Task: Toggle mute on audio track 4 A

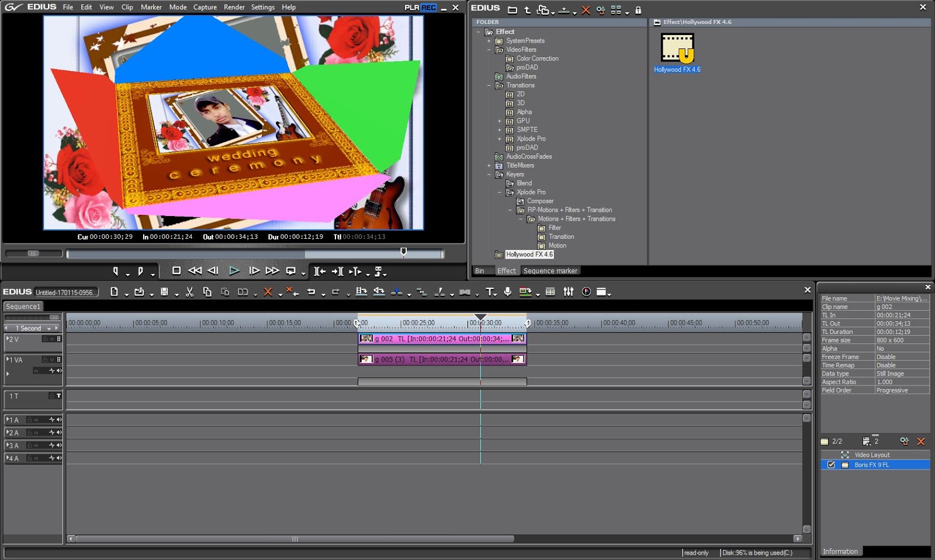Action: 59,458
